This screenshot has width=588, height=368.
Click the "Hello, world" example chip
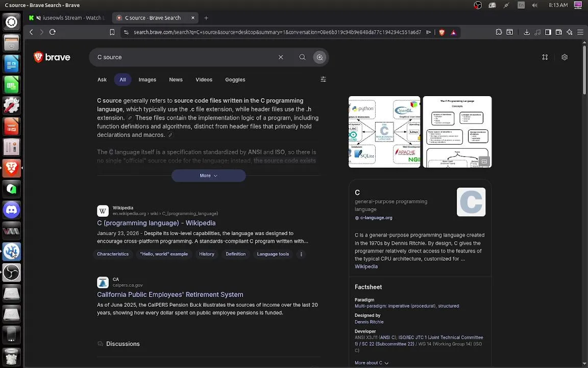tap(164, 254)
